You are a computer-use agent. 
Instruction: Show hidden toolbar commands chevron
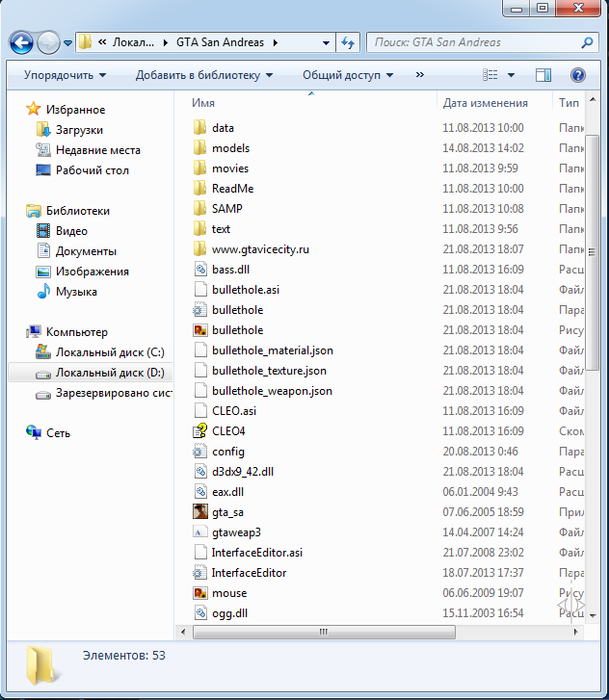[419, 74]
